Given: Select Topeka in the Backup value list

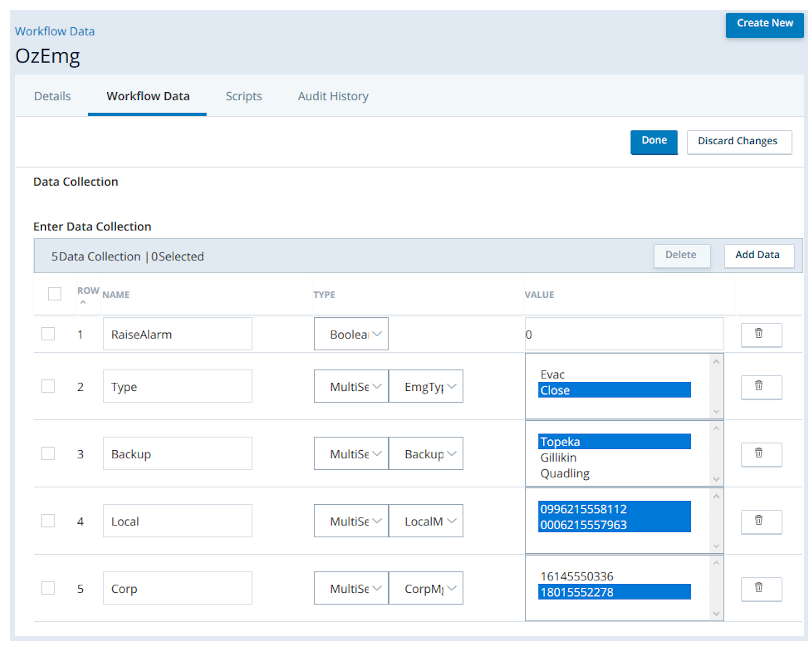Looking at the screenshot, I should point(614,441).
